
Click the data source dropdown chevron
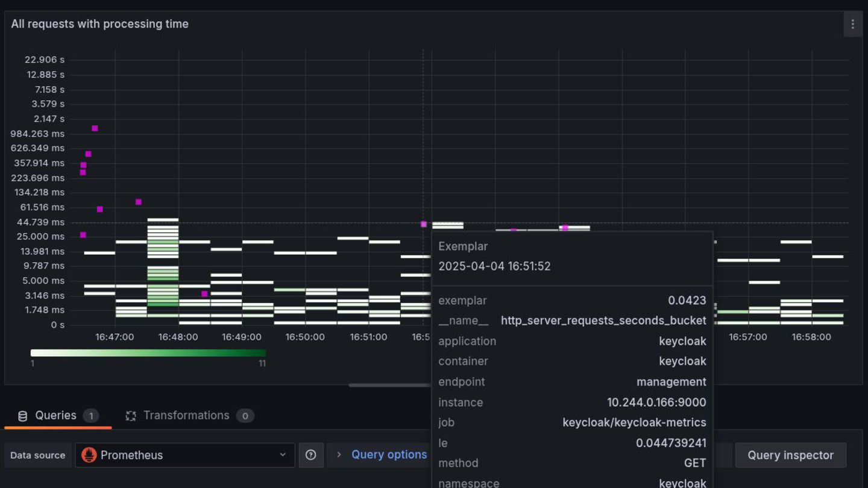pos(283,455)
